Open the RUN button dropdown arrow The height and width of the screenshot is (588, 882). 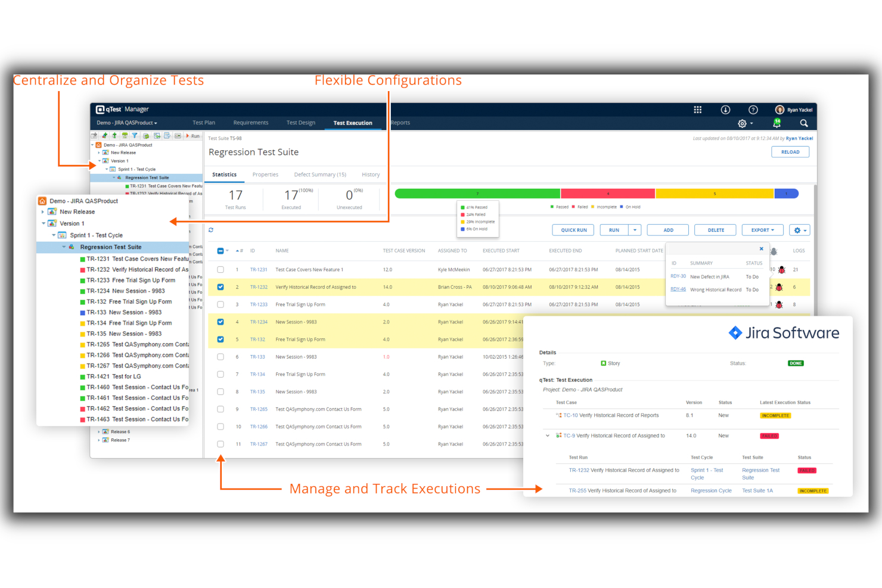(635, 230)
